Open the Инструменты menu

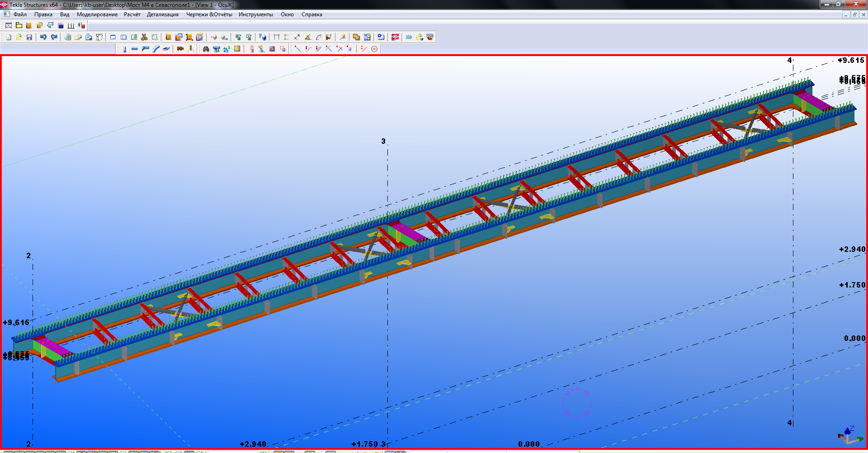click(255, 14)
